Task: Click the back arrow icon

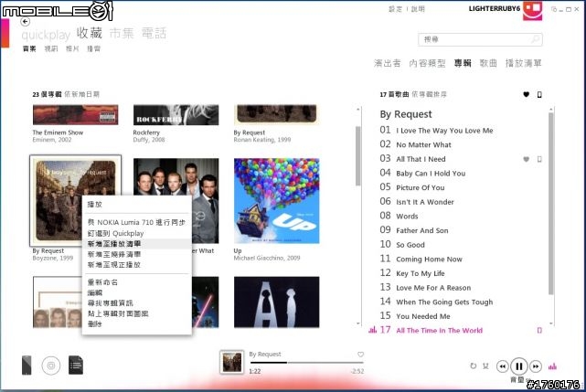Action: (x=25, y=22)
